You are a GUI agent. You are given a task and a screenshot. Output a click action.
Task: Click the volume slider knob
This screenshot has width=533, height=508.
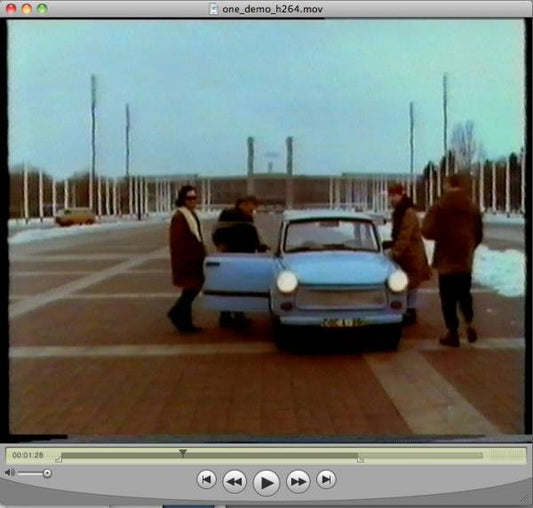(x=47, y=473)
